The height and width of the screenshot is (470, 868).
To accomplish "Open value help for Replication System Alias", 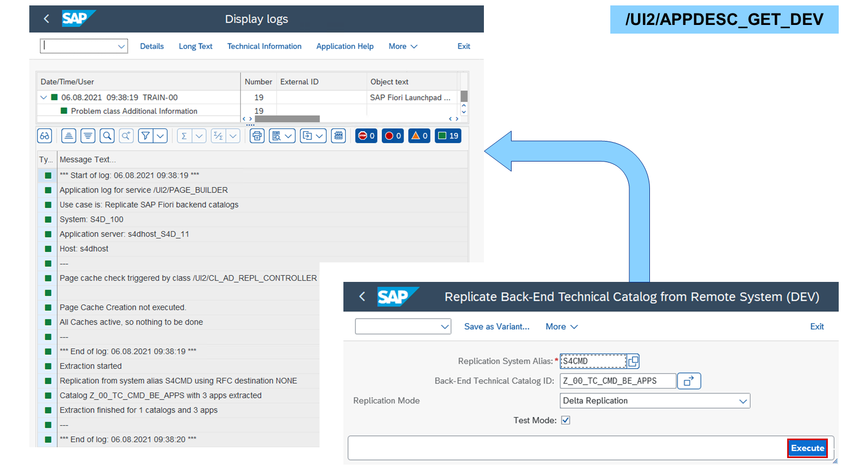I will pyautogui.click(x=633, y=361).
